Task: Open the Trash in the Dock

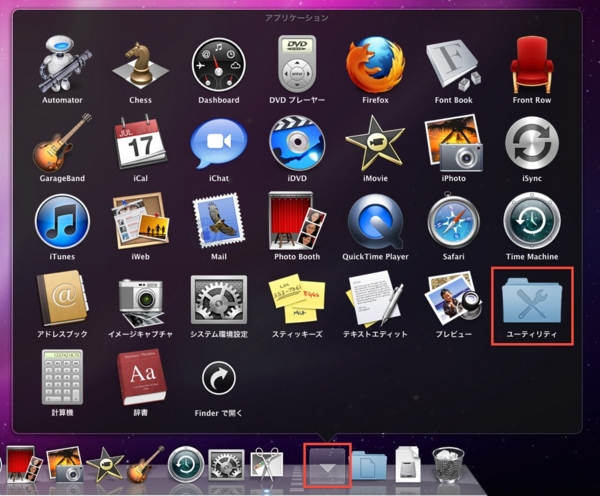Action: [x=448, y=465]
